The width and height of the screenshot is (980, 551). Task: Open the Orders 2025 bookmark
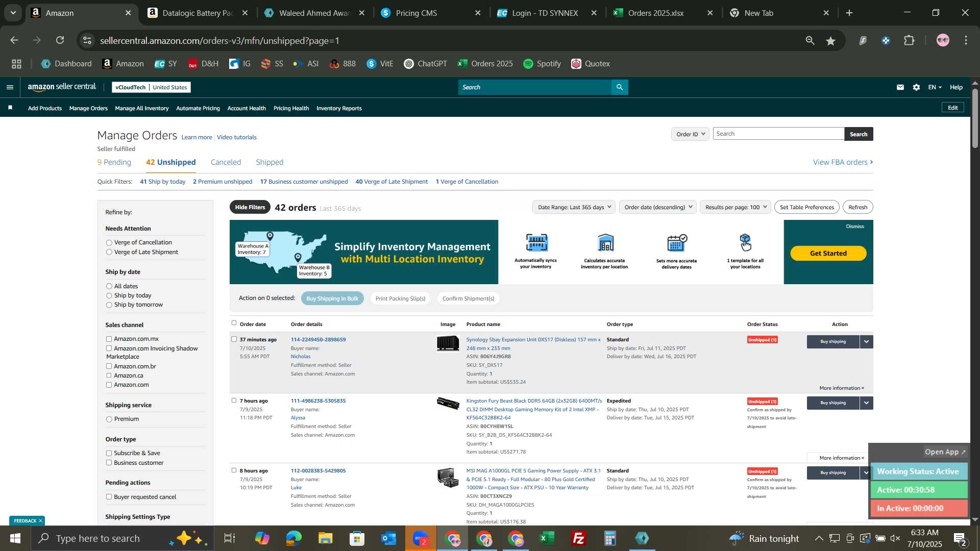(x=485, y=64)
